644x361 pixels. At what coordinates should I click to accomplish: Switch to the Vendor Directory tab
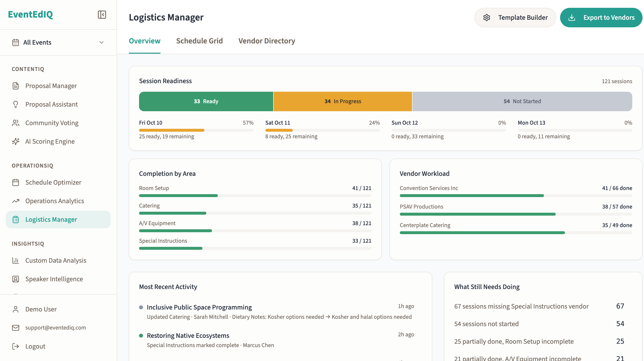(x=266, y=41)
